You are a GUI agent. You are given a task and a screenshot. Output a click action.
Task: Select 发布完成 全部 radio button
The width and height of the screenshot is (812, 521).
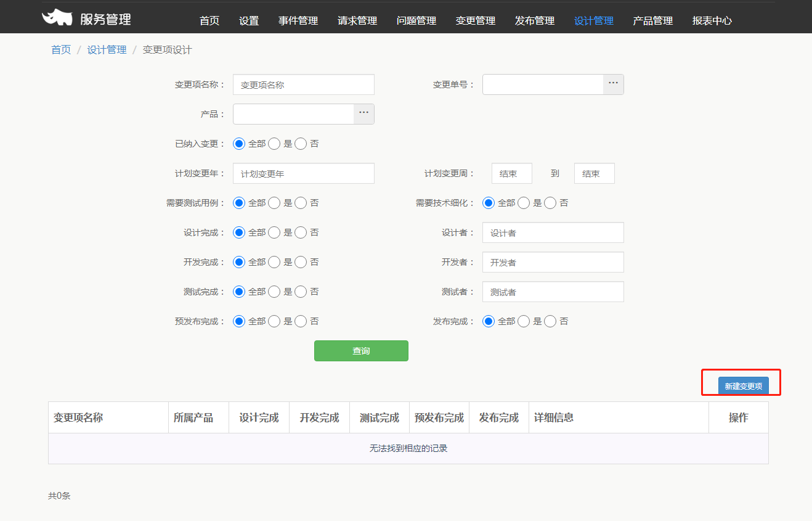(489, 321)
